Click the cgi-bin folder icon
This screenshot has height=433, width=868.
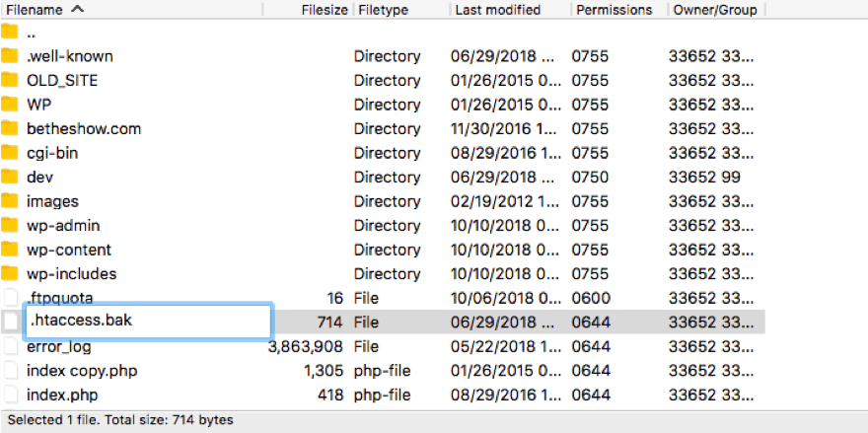(x=10, y=153)
